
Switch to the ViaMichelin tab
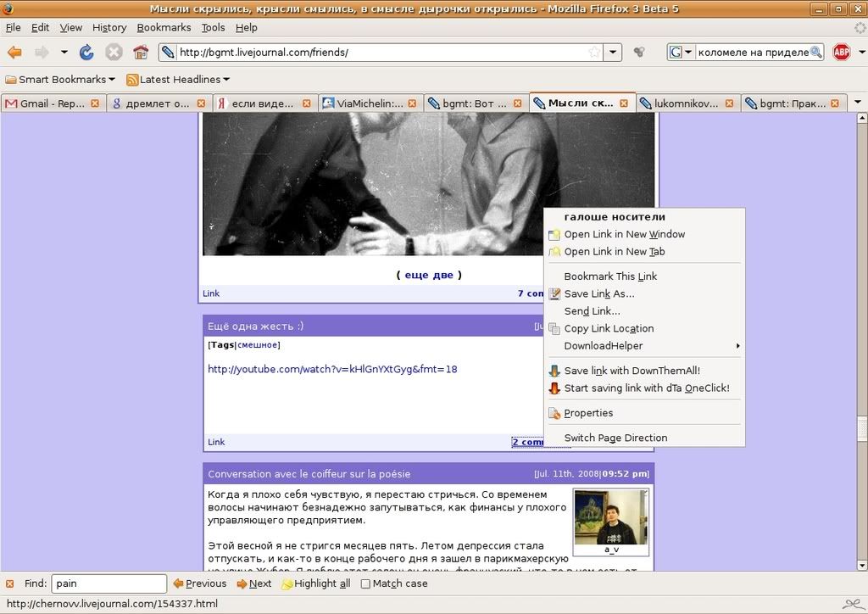pos(370,103)
